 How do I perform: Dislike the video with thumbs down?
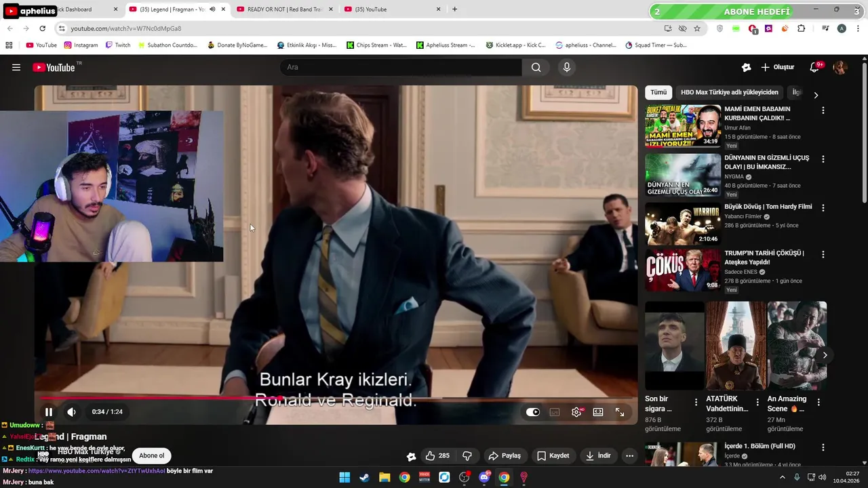pos(467,455)
